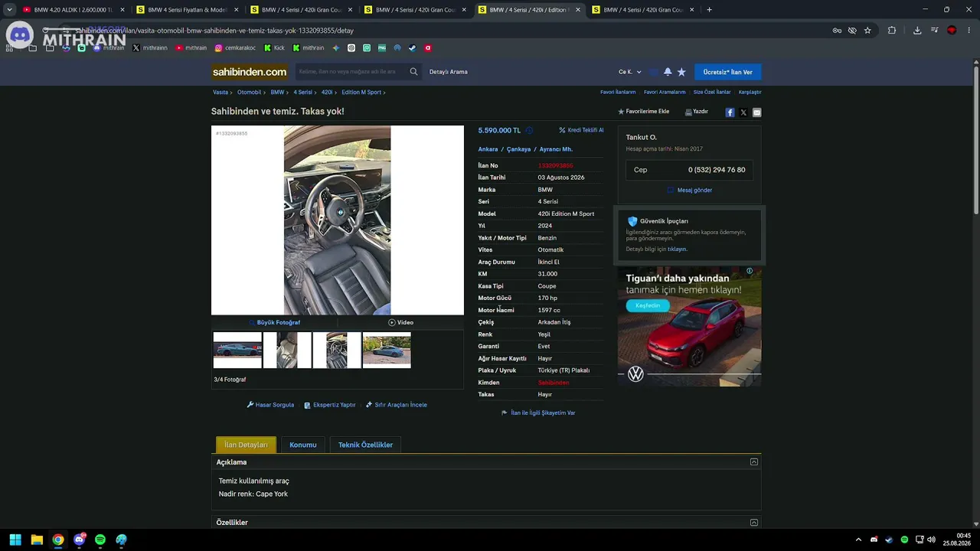Open File Explorer from taskbar
The image size is (980, 551).
click(37, 540)
